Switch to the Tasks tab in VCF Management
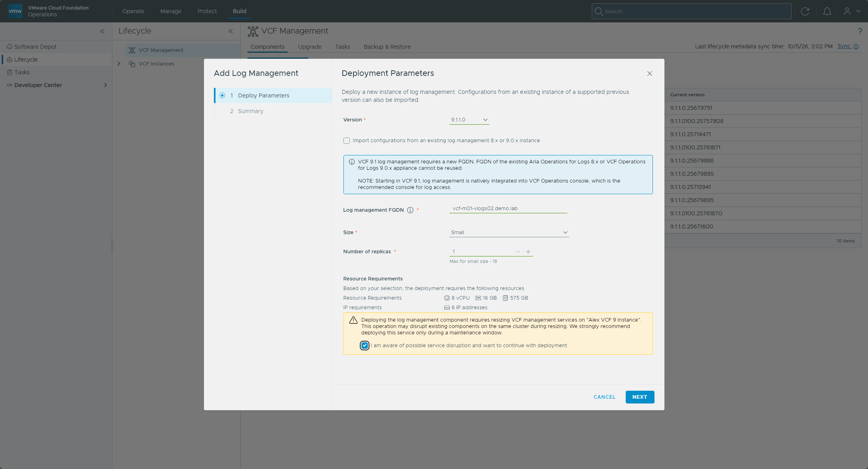The image size is (868, 469). 342,47
